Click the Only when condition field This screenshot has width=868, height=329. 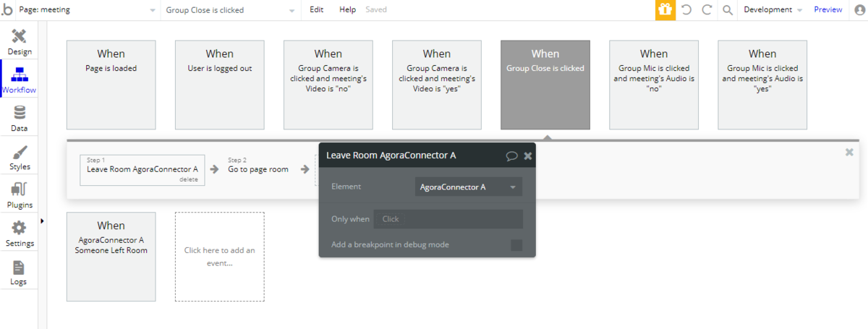[448, 219]
